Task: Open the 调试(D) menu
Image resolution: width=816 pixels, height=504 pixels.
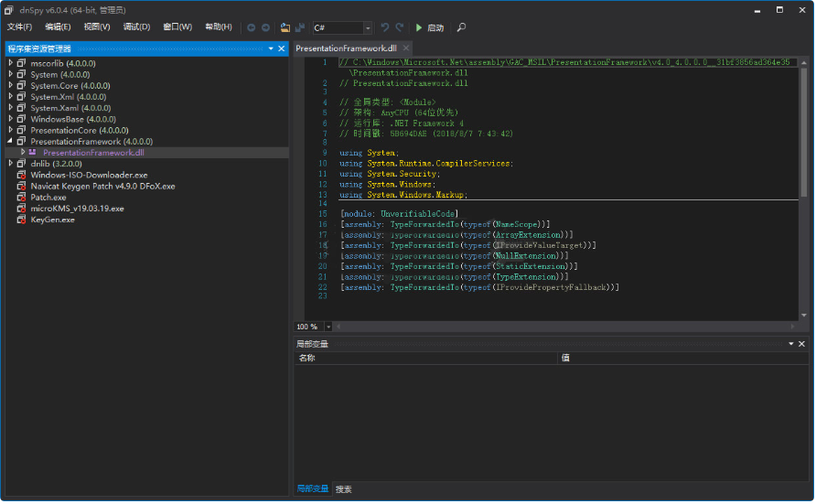Action: [x=136, y=27]
